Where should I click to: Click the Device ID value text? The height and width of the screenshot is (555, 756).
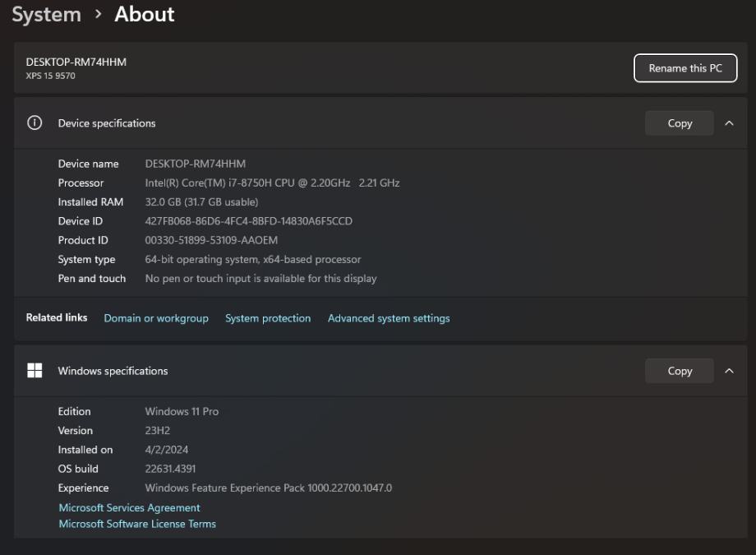[x=248, y=221]
